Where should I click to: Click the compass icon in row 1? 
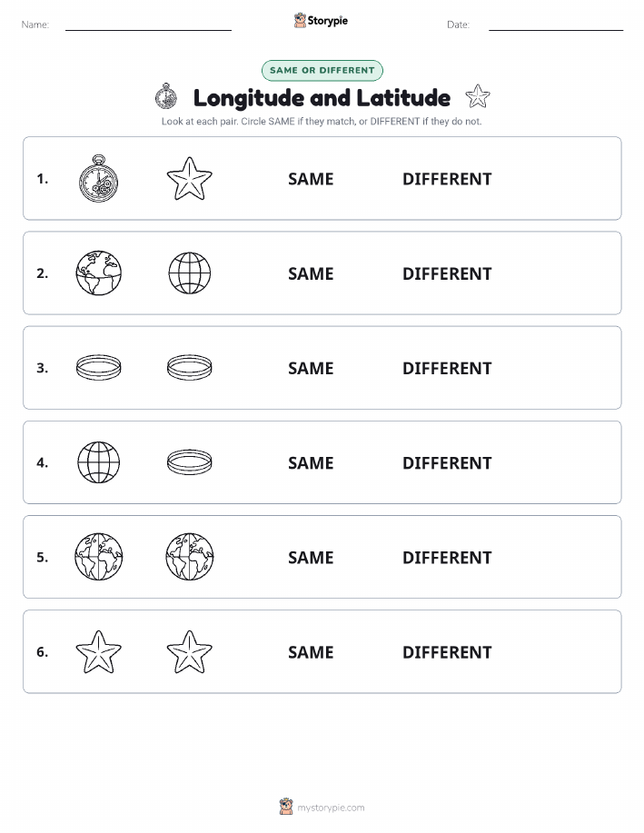(99, 178)
